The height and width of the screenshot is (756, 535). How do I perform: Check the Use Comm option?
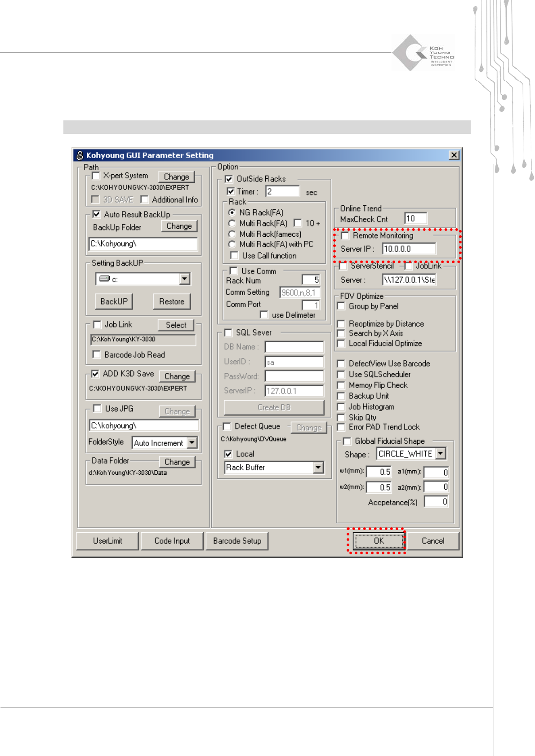click(233, 271)
